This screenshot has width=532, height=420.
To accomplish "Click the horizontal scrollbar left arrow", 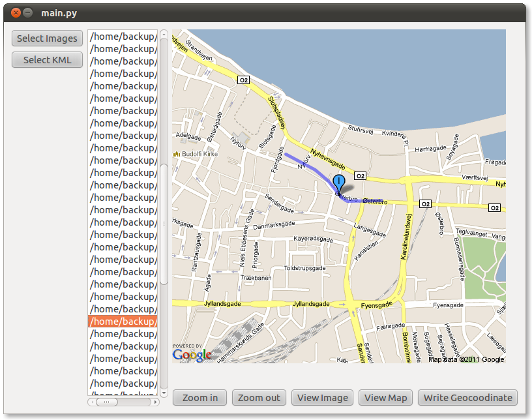I will [91, 402].
